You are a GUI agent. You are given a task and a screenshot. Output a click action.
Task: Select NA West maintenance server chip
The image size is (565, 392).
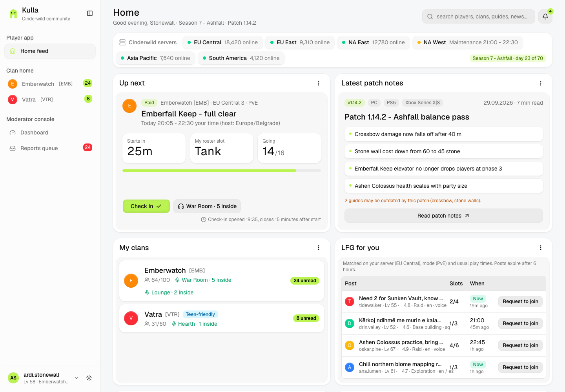pos(467,42)
